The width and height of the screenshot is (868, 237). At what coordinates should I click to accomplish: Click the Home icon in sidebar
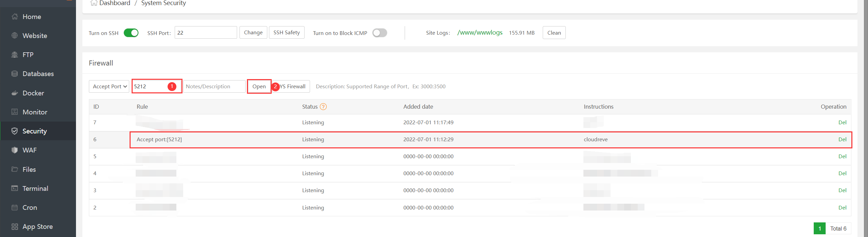(x=15, y=17)
